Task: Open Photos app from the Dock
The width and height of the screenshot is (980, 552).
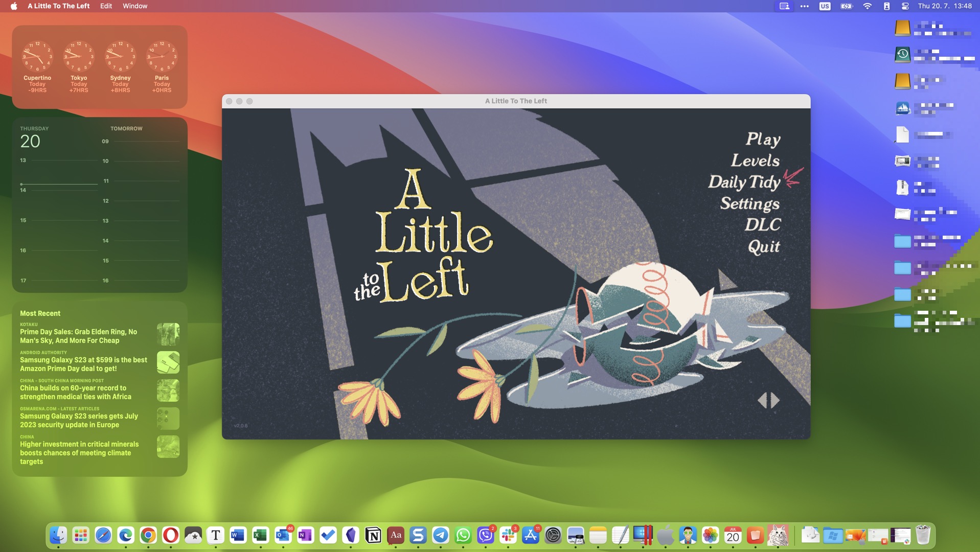Action: pos(711,535)
